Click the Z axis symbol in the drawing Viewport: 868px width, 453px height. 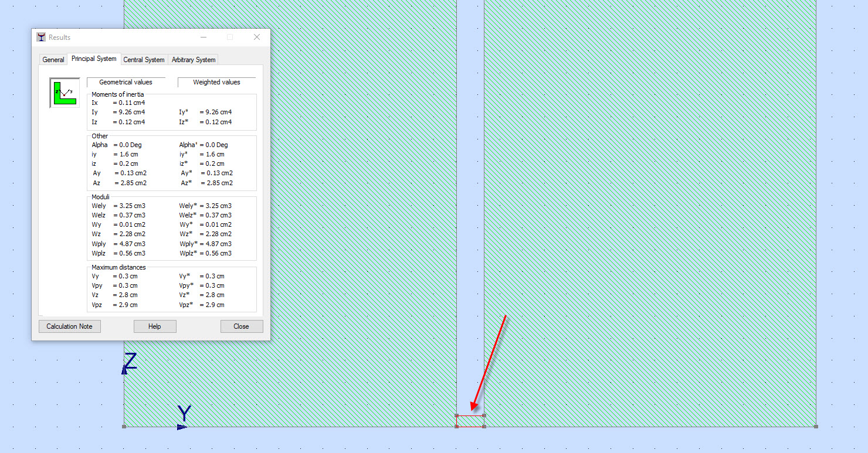click(130, 362)
